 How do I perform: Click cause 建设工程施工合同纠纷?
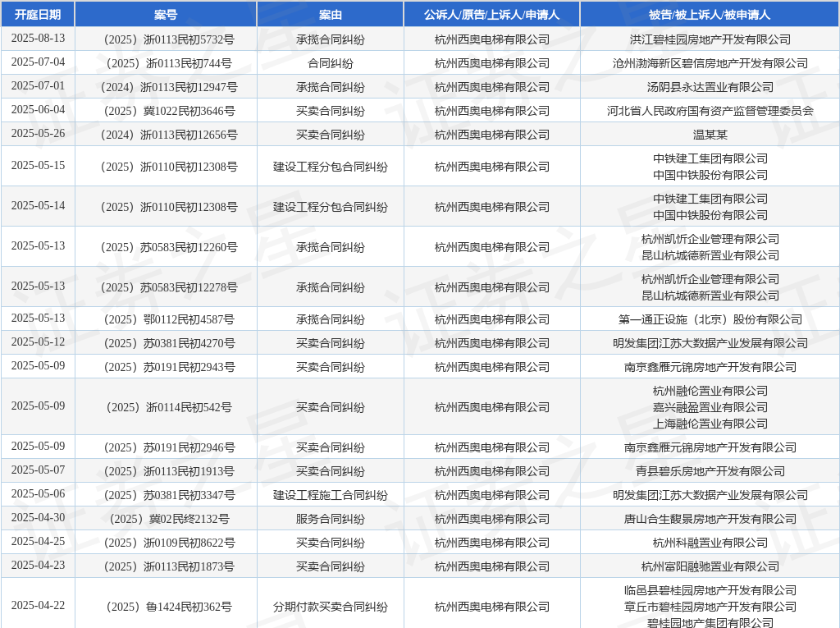coord(330,495)
